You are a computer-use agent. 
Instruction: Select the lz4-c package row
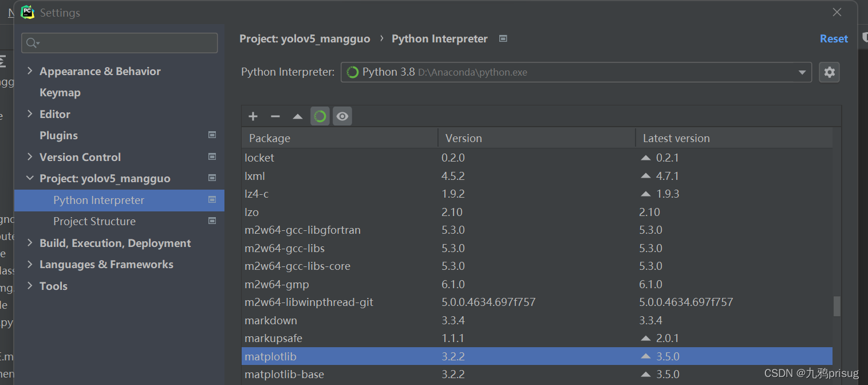[537, 194]
